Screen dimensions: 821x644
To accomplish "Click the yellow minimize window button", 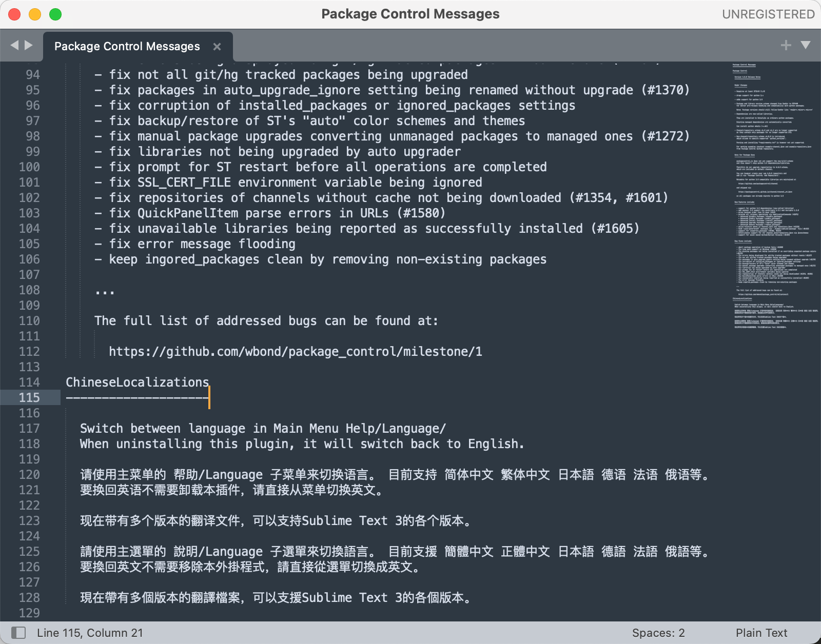I will pyautogui.click(x=35, y=14).
